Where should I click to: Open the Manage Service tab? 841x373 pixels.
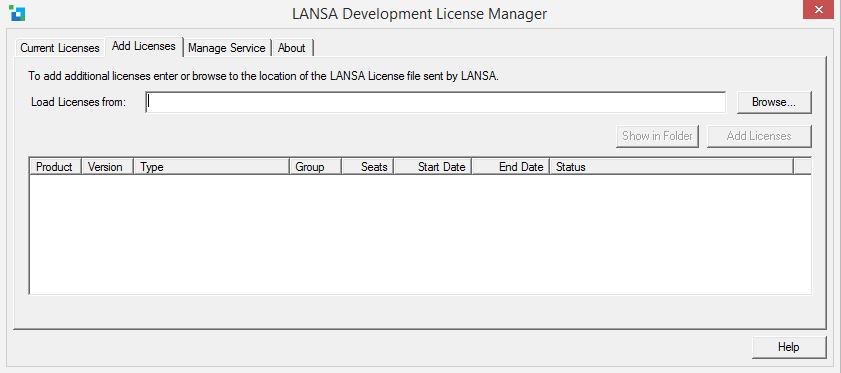click(x=226, y=48)
